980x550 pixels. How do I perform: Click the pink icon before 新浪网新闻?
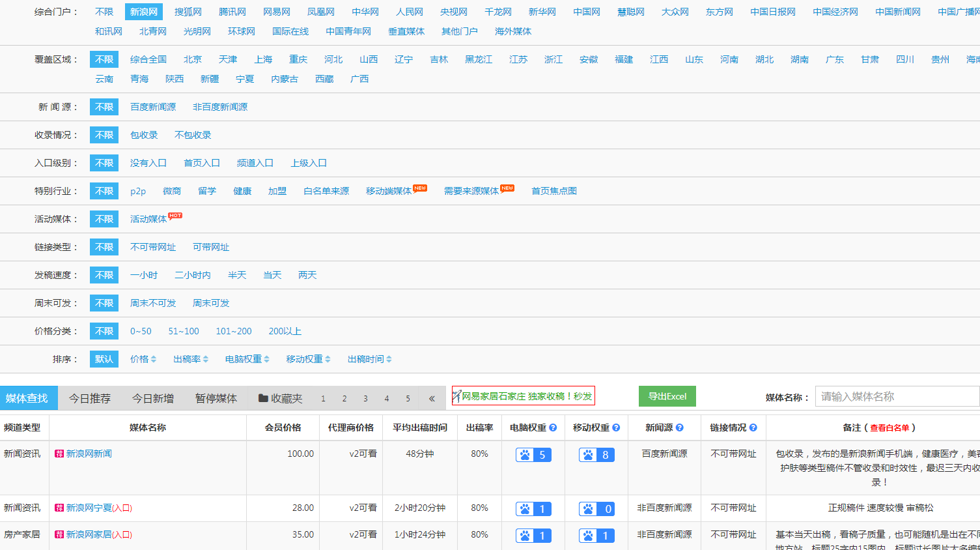tap(59, 454)
